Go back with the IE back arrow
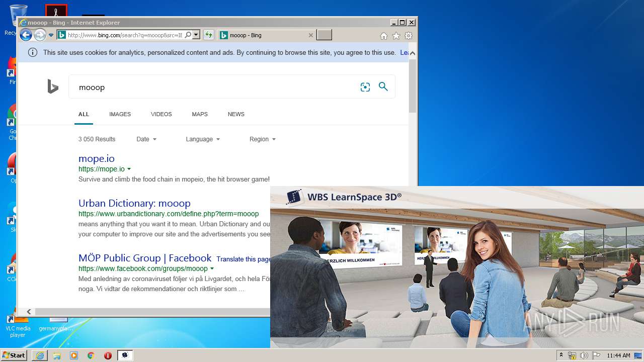 coord(26,35)
